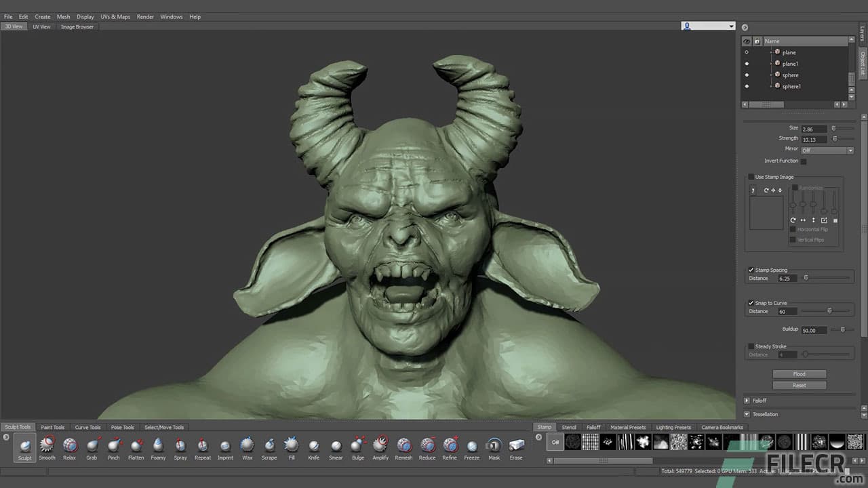Image resolution: width=868 pixels, height=488 pixels.
Task: Enable the Invert Function checkbox
Action: point(804,161)
